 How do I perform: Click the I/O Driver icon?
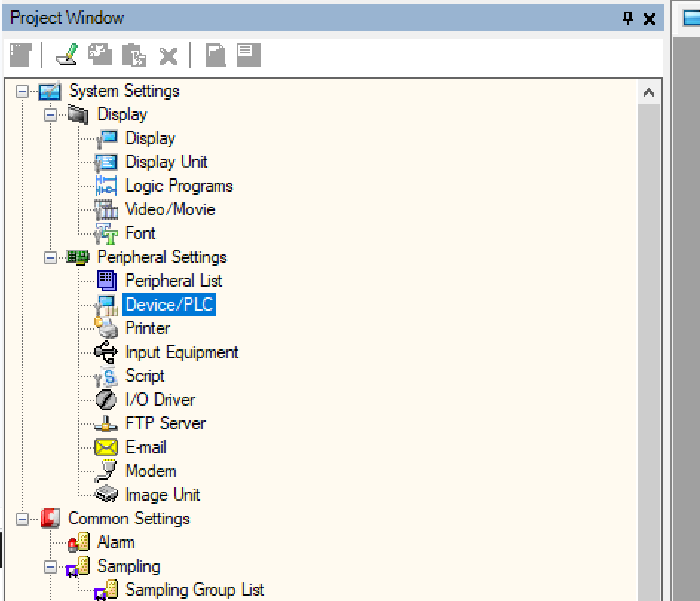pos(106,400)
